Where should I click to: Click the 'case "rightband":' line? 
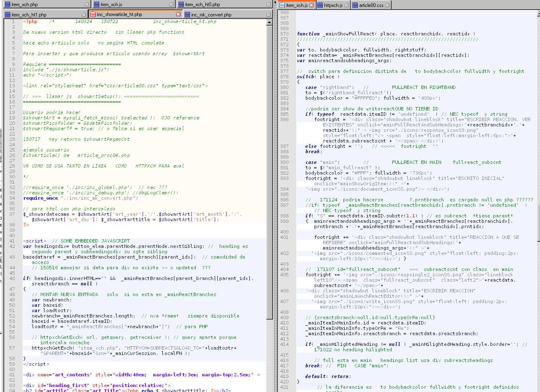(380, 87)
